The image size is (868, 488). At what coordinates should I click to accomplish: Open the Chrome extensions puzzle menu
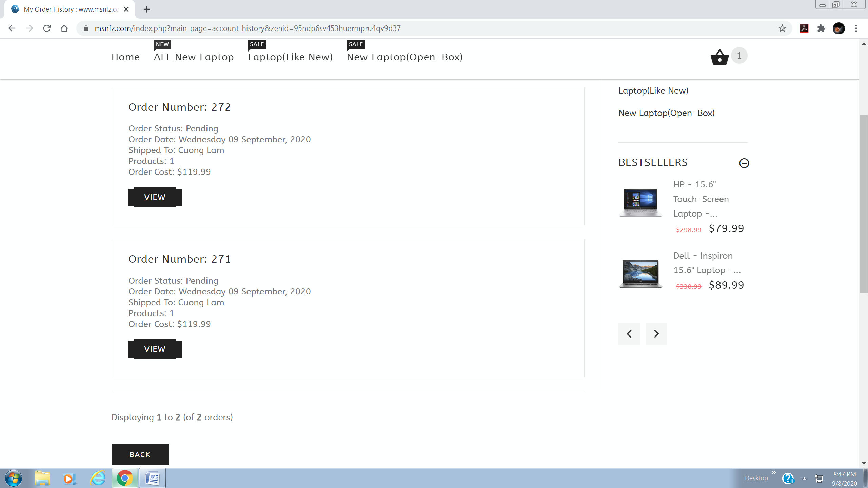[821, 28]
